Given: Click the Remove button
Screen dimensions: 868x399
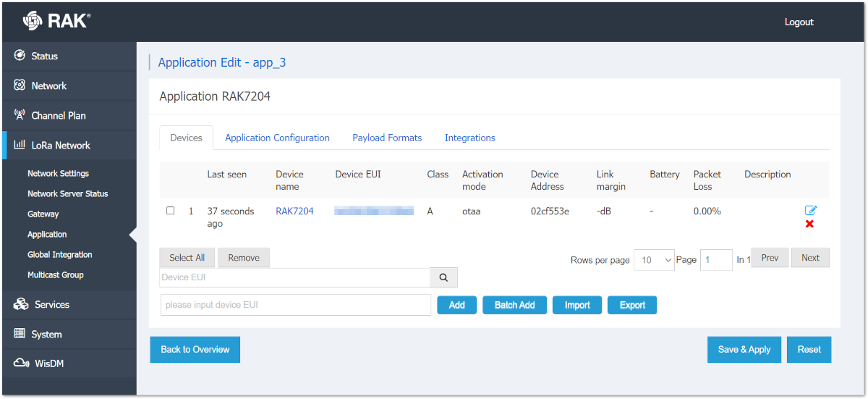Looking at the screenshot, I should coord(244,258).
